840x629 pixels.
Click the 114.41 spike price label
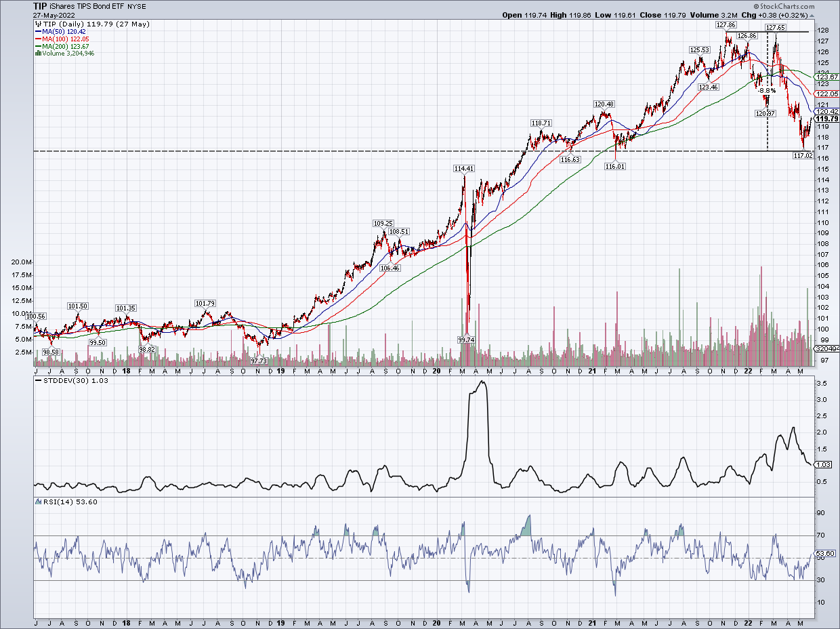pos(465,168)
